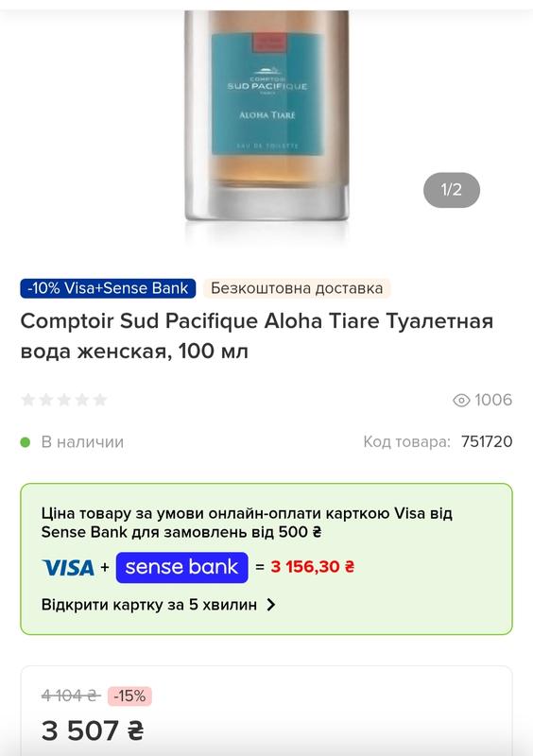The image size is (533, 756).
Task: Click the red Visa price 3 156,30 ₴
Action: tap(313, 567)
